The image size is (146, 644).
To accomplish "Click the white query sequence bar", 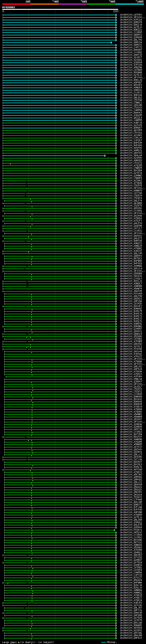I will [60, 9].
